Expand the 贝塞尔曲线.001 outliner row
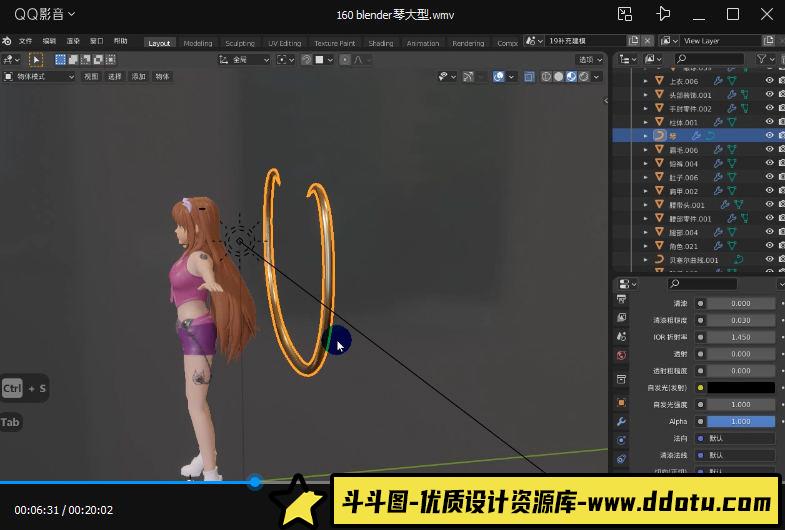Image resolution: width=785 pixels, height=530 pixels. point(646,260)
